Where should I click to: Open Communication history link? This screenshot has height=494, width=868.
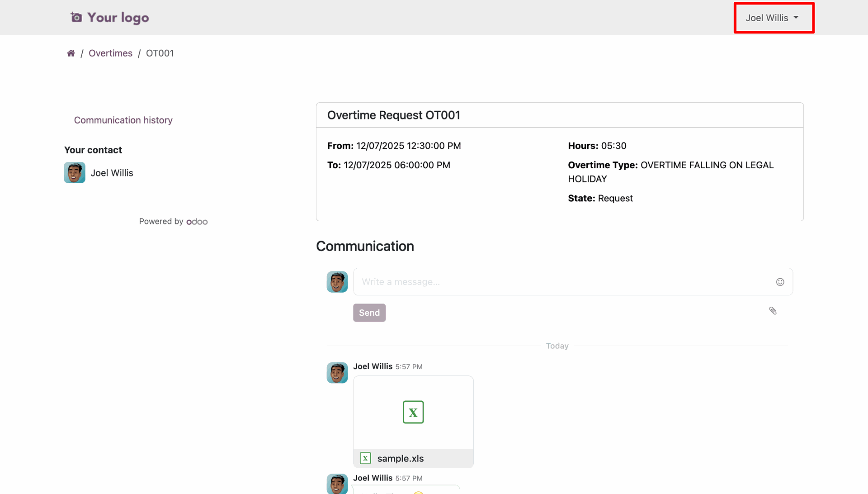click(123, 120)
